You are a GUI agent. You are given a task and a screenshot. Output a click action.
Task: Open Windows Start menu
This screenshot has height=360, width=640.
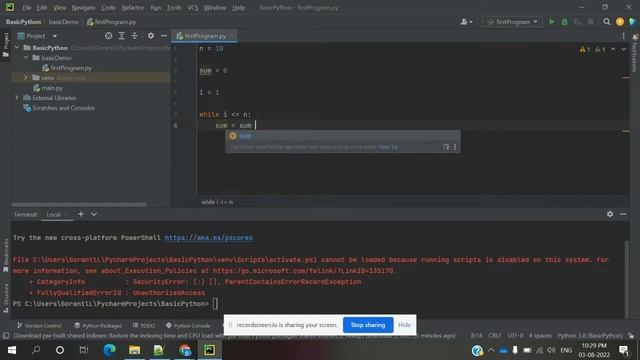tap(12, 350)
